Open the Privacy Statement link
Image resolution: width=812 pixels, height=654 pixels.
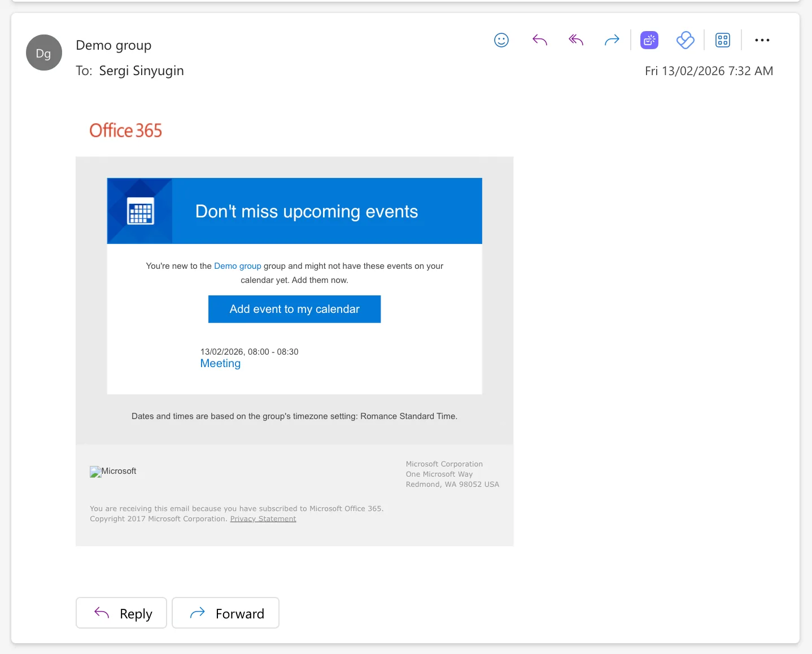(263, 518)
